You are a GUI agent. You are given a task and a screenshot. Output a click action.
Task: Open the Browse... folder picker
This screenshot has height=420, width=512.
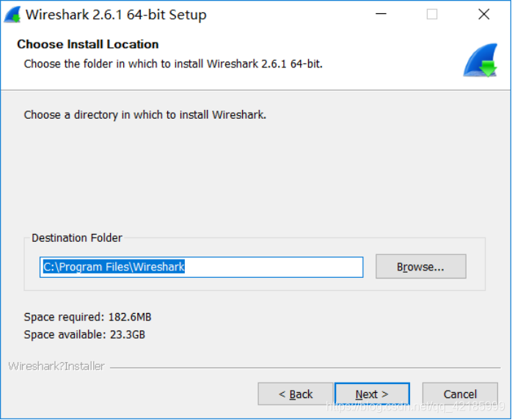point(420,267)
